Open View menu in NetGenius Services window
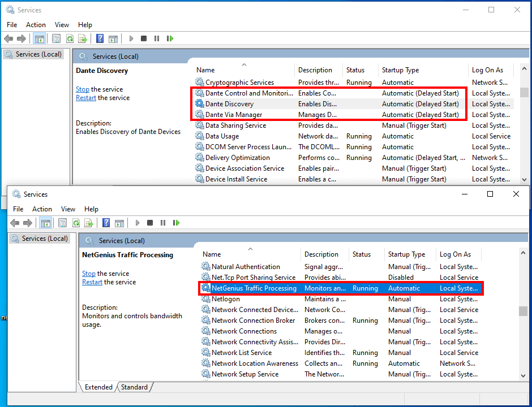Screen dimensions: 532x407 pyautogui.click(x=68, y=209)
